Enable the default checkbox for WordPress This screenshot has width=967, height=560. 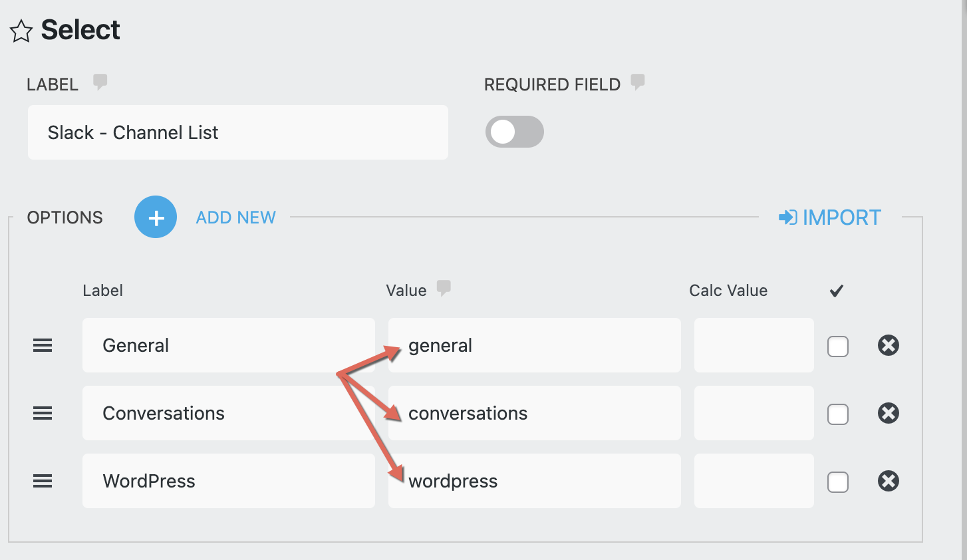pyautogui.click(x=837, y=482)
